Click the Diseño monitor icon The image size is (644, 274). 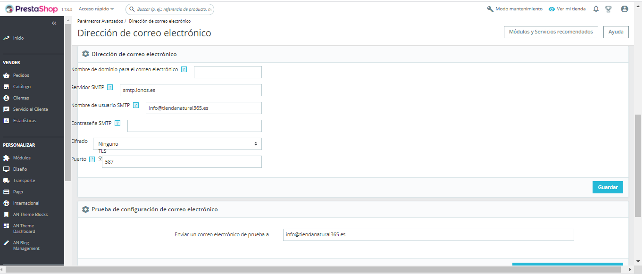click(x=6, y=169)
